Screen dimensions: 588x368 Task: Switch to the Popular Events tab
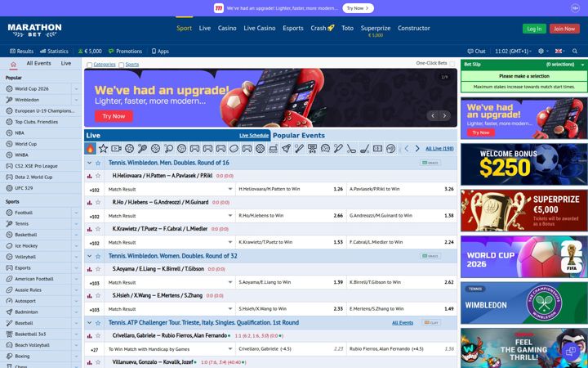[299, 136]
